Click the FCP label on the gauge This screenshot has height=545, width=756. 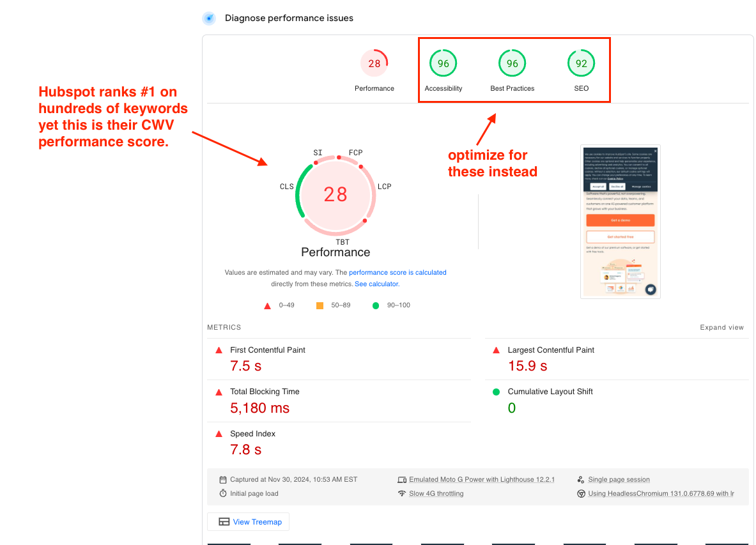(356, 153)
